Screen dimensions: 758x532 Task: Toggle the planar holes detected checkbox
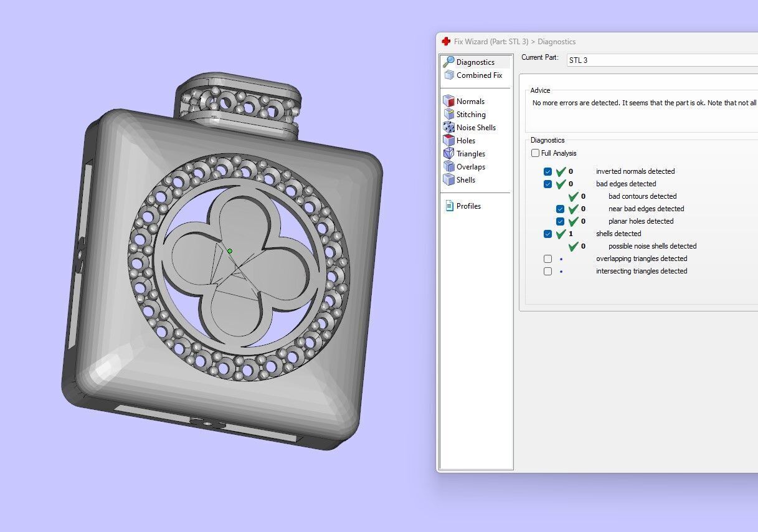tap(560, 221)
